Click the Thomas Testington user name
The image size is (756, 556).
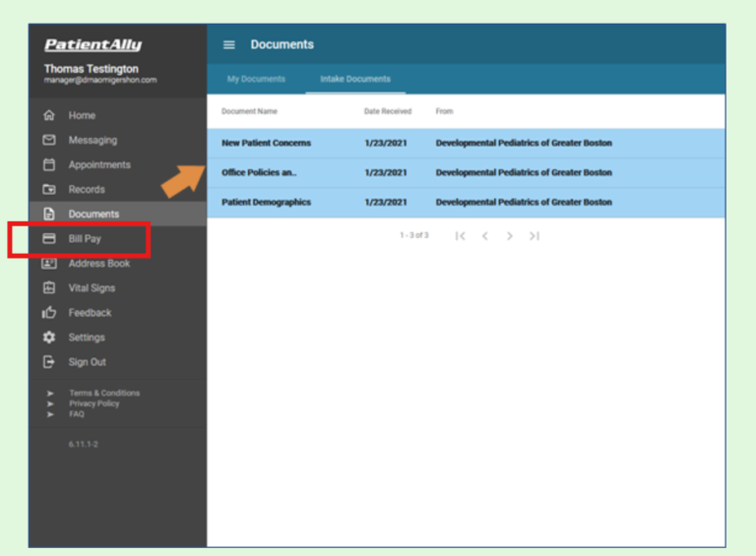(x=92, y=69)
